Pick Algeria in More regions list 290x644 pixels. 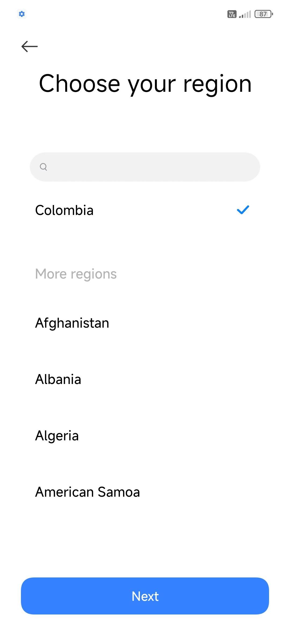57,436
